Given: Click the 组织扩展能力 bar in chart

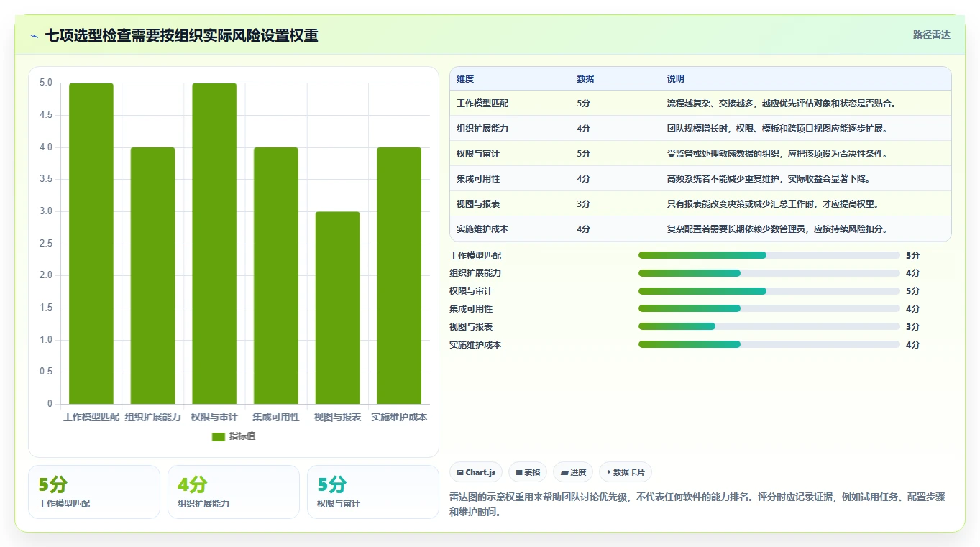Looking at the screenshot, I should [x=152, y=275].
